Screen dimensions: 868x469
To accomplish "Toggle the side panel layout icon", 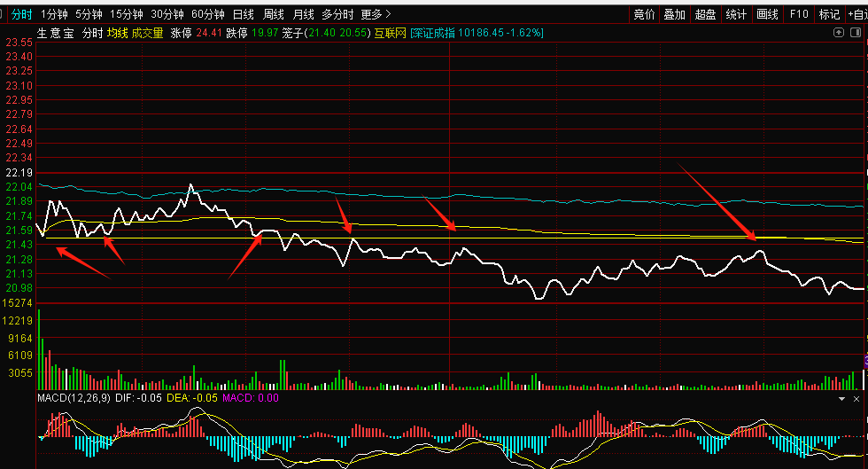I will pyautogui.click(x=856, y=33).
